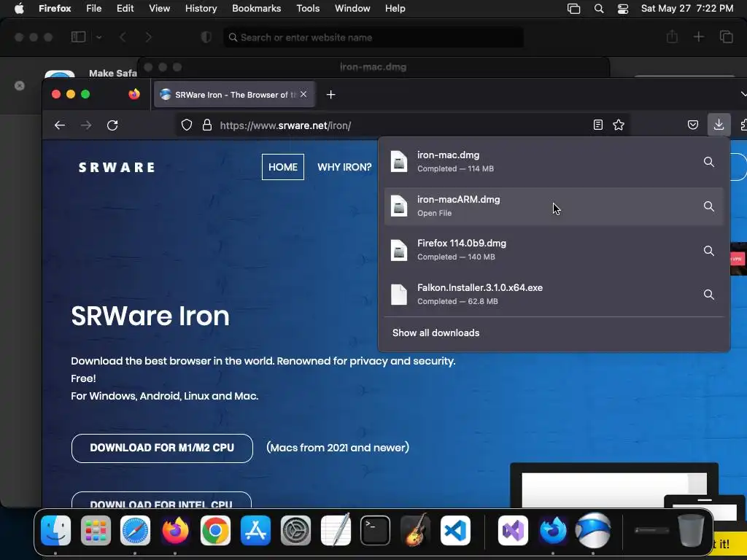Open Firefox 114.0b9.dmg download entry
This screenshot has width=747, height=560.
(x=554, y=250)
